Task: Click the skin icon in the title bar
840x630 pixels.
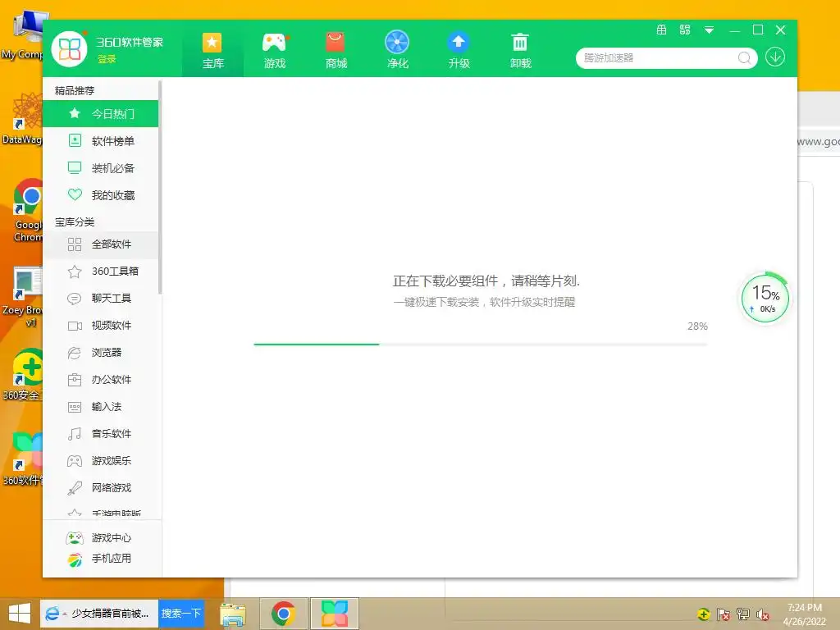Action: (x=685, y=30)
